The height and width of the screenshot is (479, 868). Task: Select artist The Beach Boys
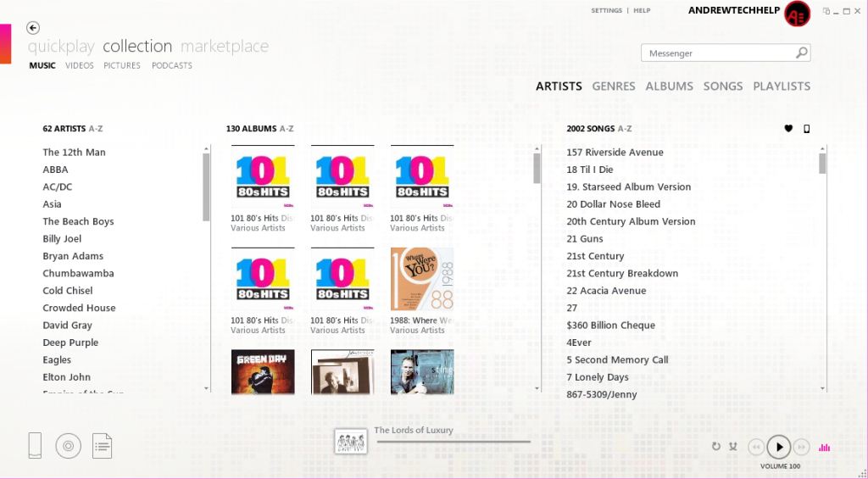click(78, 221)
